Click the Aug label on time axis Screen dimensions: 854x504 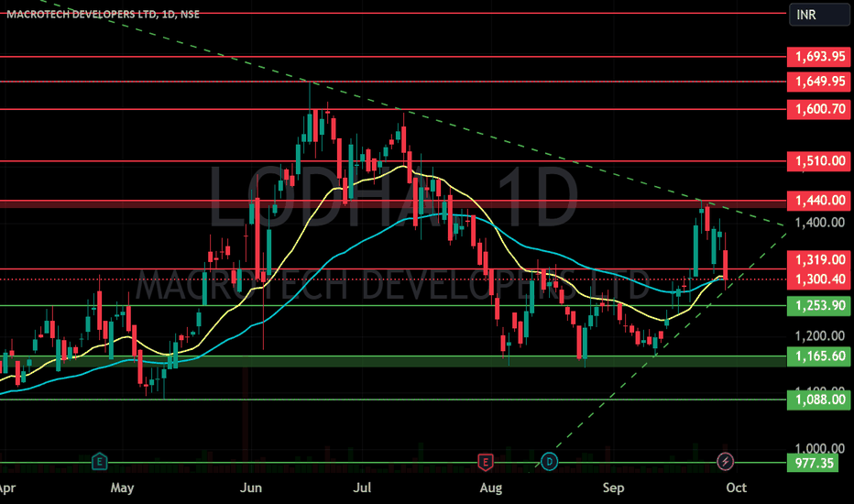(x=490, y=488)
